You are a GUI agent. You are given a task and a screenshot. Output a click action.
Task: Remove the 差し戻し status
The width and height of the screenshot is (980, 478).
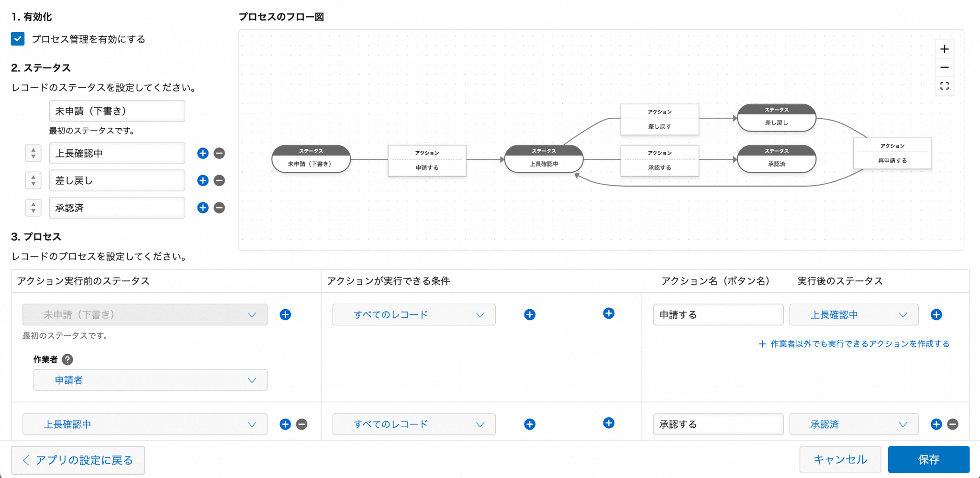(x=219, y=180)
